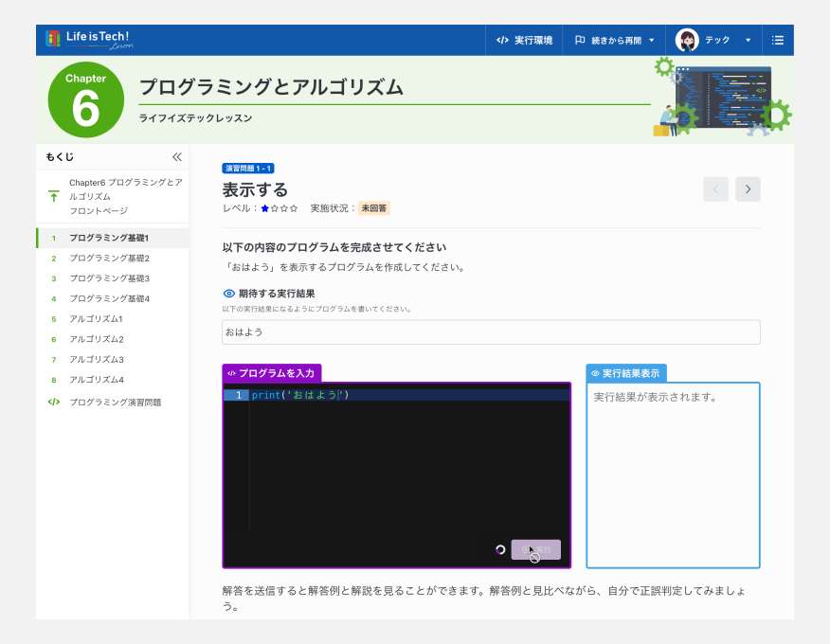Image resolution: width=830 pixels, height=644 pixels.
Task: Click the code bracket icon beside 実行環境
Action: [x=502, y=40]
